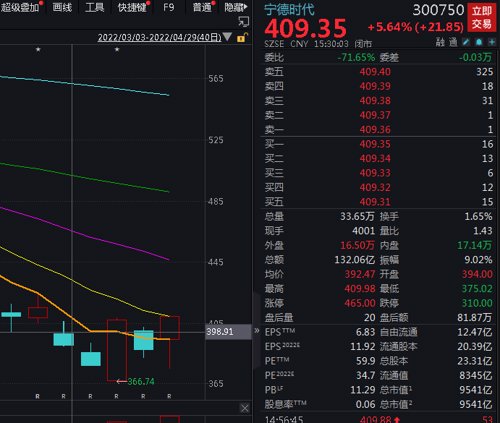Click the PE TTM value 59.9
Viewport: 500px width, 423px height.
[365, 361]
